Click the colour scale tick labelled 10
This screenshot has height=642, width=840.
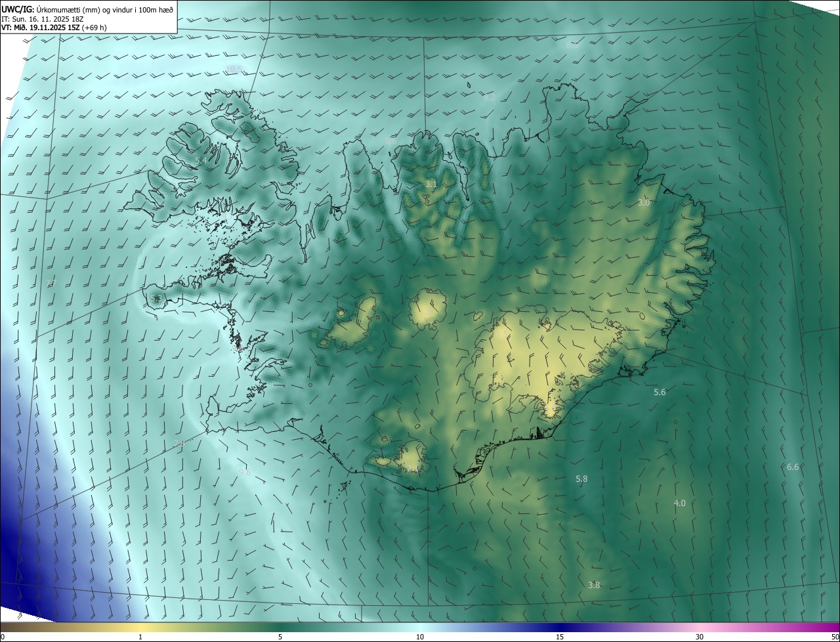(420, 637)
